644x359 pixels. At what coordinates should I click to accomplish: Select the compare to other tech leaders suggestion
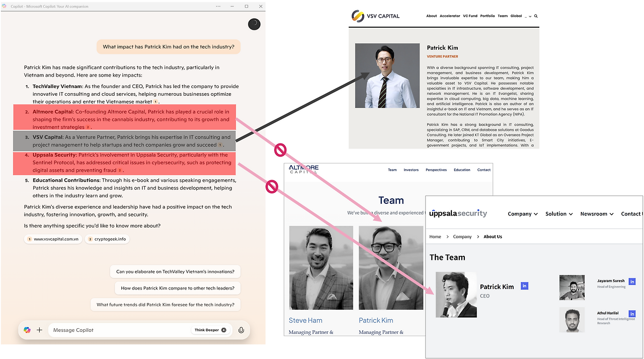coord(178,288)
